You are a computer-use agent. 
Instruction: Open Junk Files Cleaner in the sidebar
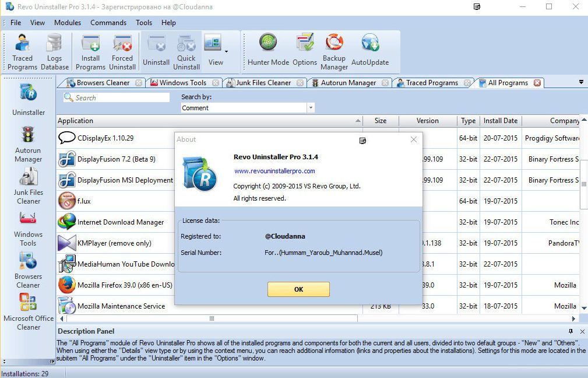(28, 186)
